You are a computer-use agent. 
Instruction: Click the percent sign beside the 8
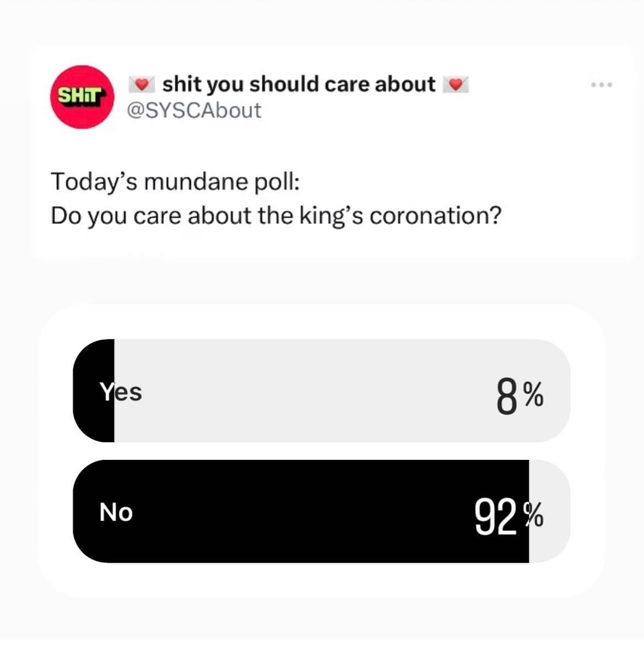534,394
